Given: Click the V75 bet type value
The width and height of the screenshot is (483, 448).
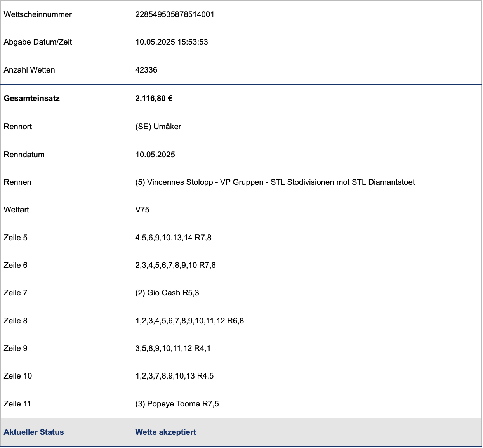Looking at the screenshot, I should coord(142,210).
